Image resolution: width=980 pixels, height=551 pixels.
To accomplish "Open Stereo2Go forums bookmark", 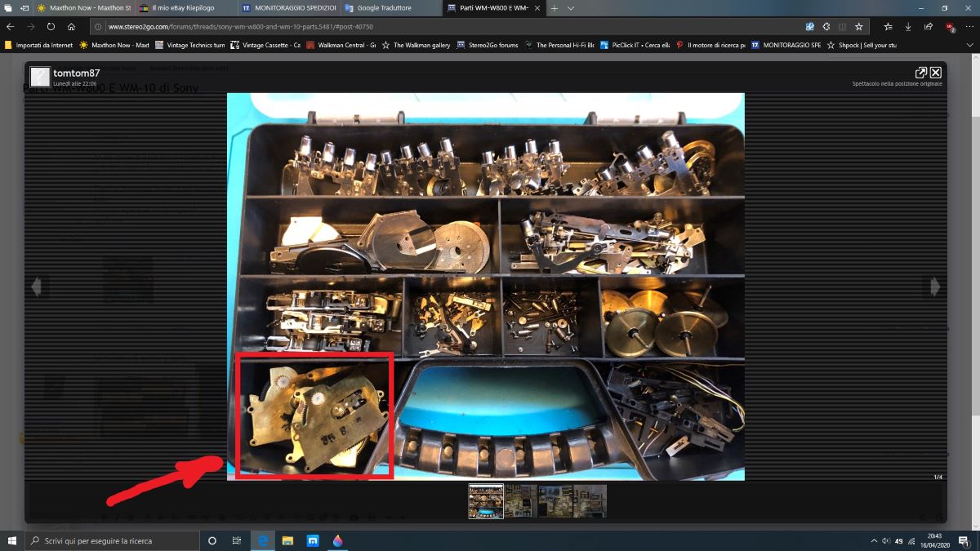I will (x=488, y=45).
